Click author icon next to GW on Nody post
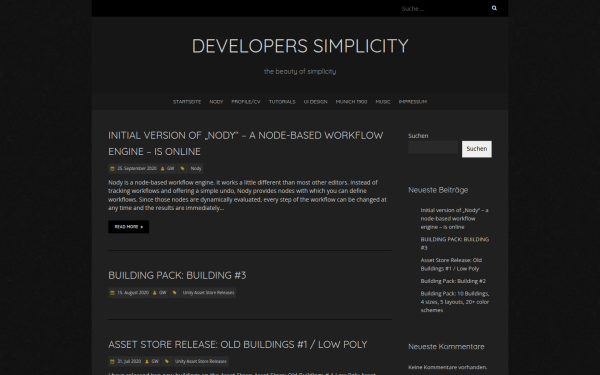Image resolution: width=600 pixels, height=375 pixels. 162,168
